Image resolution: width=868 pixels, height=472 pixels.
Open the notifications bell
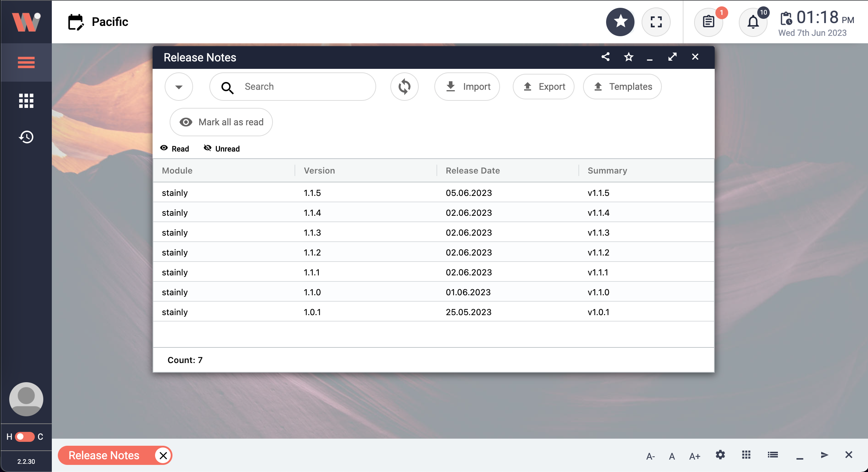[x=753, y=22]
